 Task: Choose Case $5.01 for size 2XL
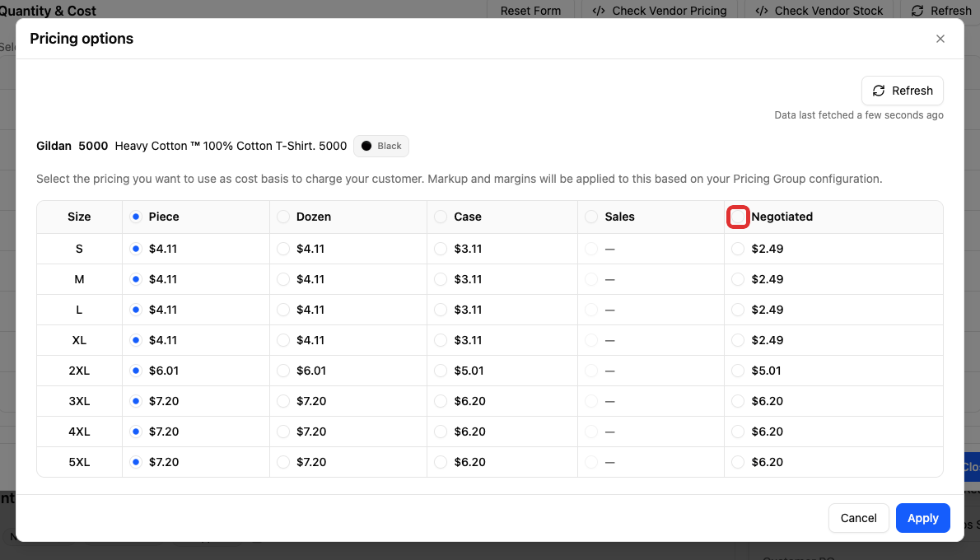pos(441,371)
